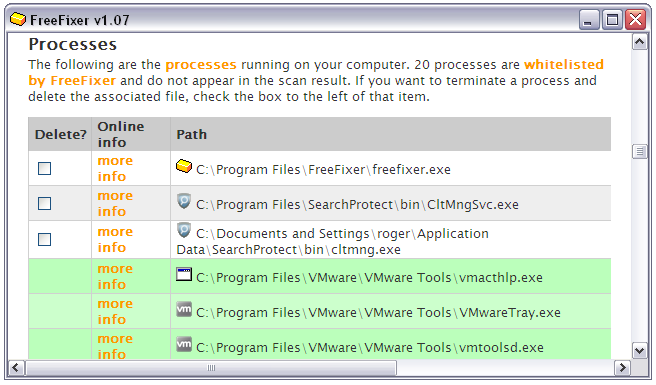Open more info link for CltMngSvc.exe
The width and height of the screenshot is (656, 385).
(x=115, y=204)
